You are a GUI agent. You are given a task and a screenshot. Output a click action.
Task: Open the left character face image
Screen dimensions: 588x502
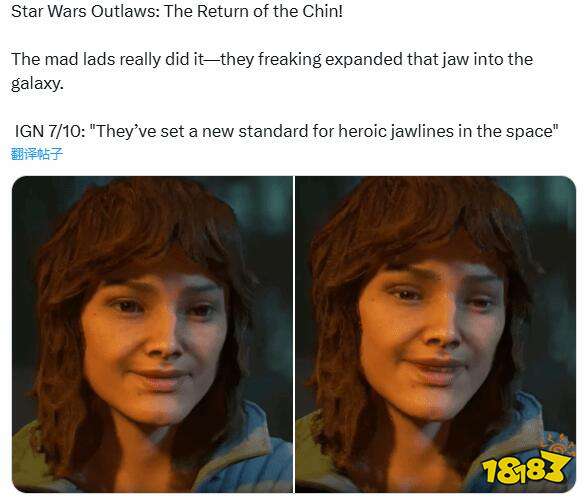152,334
